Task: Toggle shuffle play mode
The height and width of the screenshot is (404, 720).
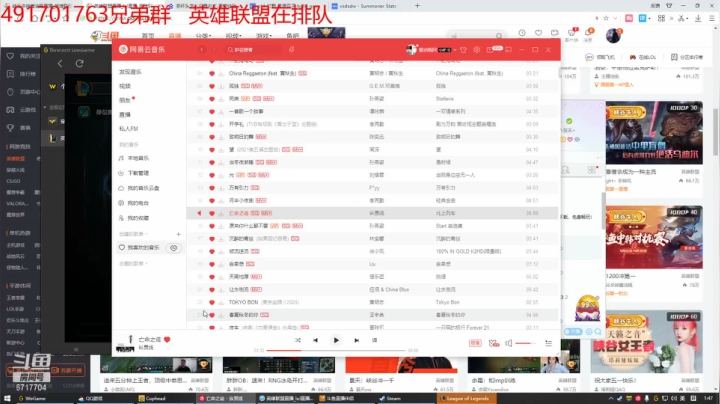Action: 298,340
